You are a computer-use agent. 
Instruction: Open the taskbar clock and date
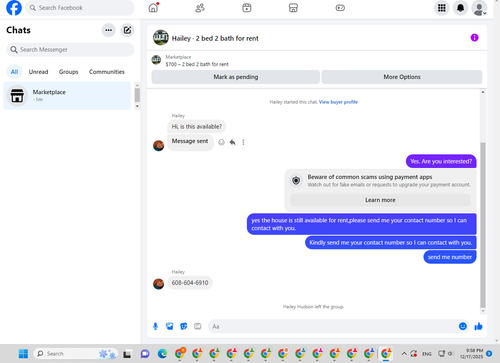[471, 354]
